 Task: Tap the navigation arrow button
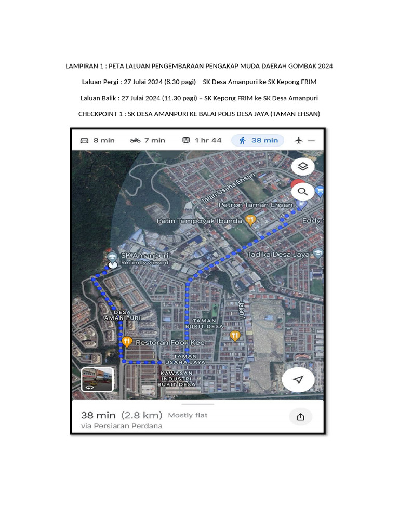[298, 379]
